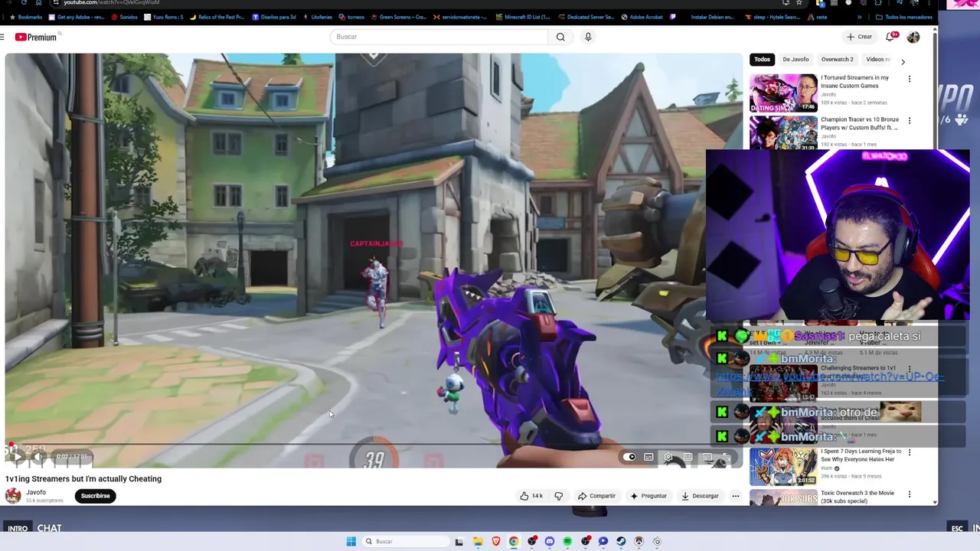980x551 pixels.
Task: Seek on the video progress bar
Action: (374, 444)
